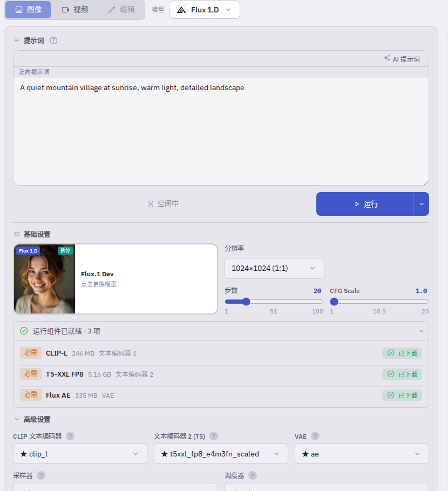Screen dimensions: 448x491
Task: Click 已下载 badge for CLIP-L
Action: coord(402,353)
